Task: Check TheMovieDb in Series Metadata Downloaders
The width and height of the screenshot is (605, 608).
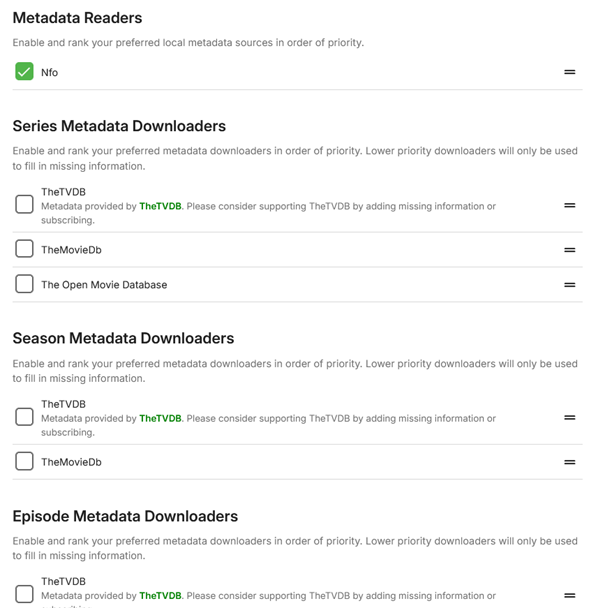Action: [24, 250]
